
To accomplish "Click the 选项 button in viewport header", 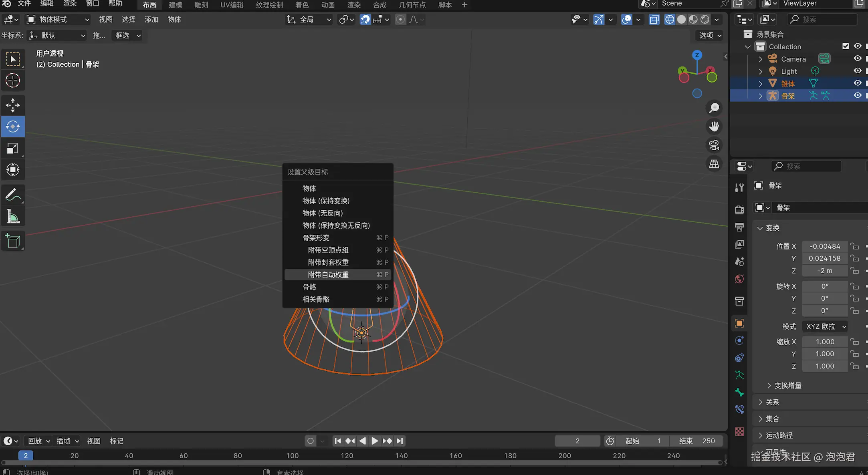I will tap(710, 35).
